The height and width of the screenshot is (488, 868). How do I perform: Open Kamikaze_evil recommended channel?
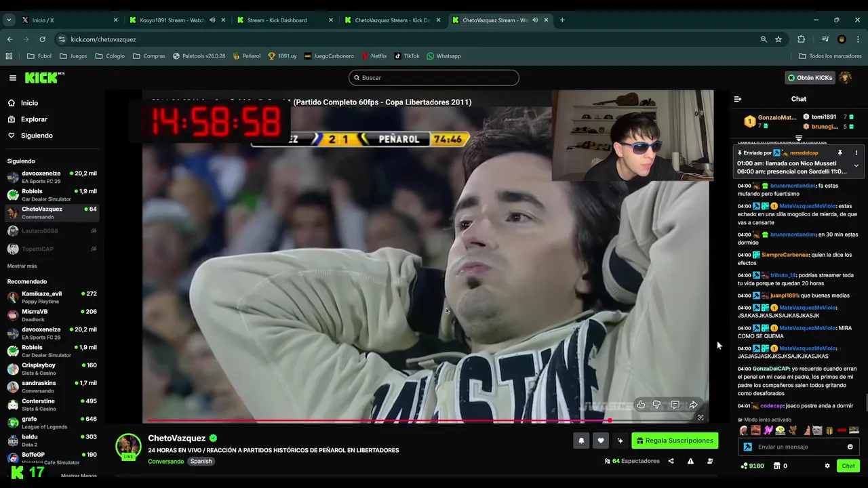click(52, 298)
